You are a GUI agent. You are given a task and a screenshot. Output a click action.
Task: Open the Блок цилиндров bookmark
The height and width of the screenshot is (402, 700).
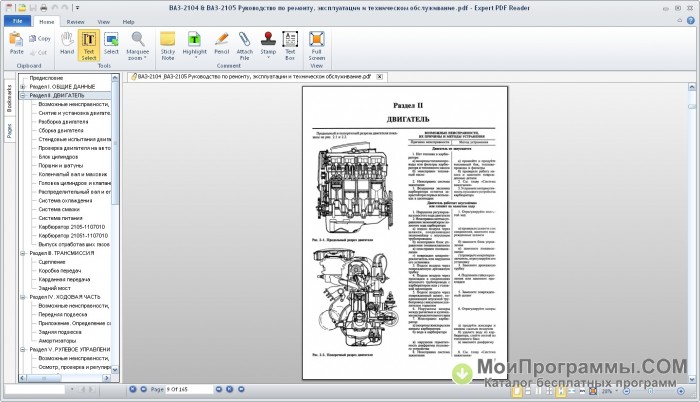[58, 157]
